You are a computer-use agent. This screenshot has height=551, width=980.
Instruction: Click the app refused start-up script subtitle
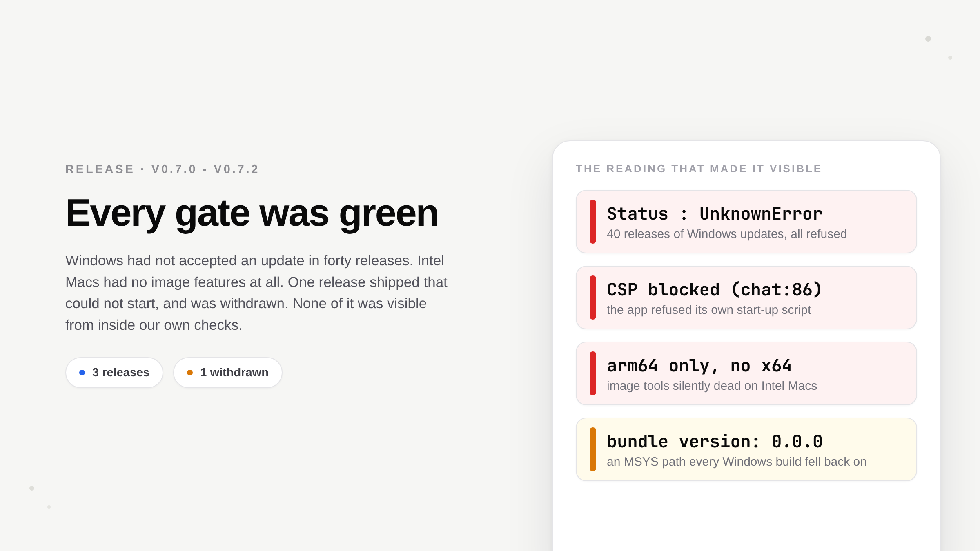[709, 310]
